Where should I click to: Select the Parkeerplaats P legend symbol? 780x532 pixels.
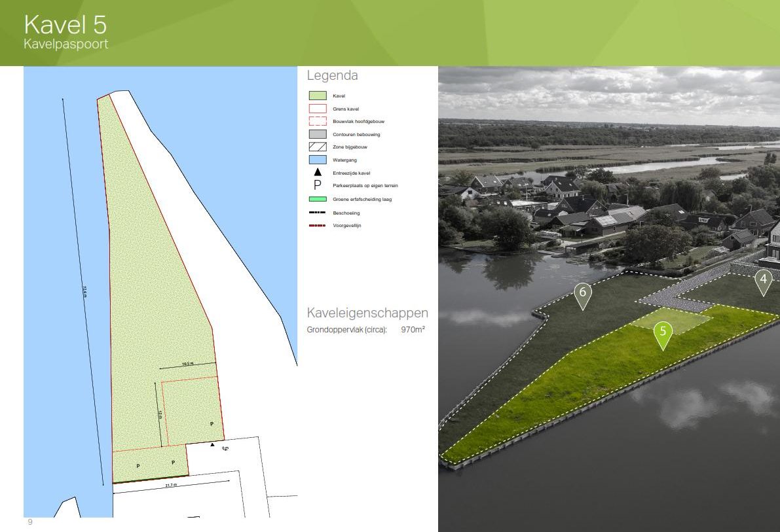(316, 186)
